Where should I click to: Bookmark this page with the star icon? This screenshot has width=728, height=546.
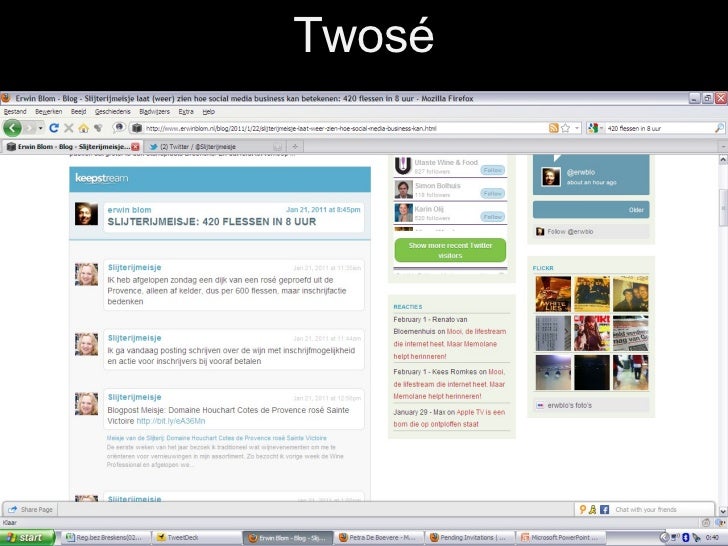pos(565,128)
